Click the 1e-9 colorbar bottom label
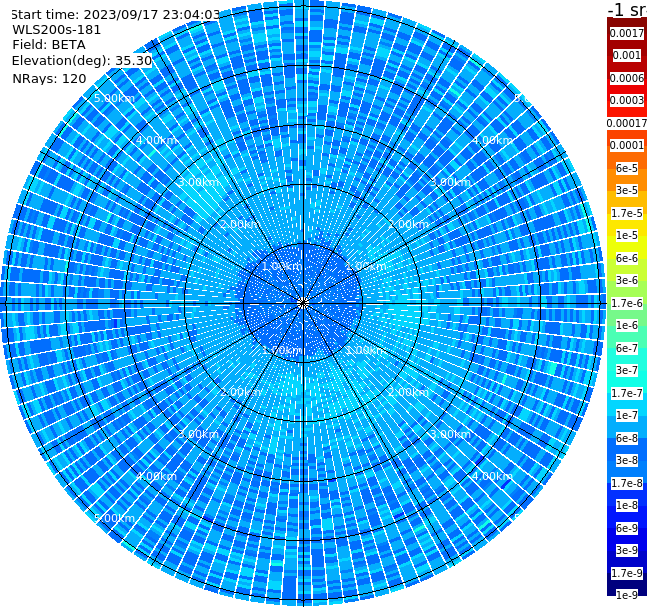Image resolution: width=647 pixels, height=607 pixels. 627,595
